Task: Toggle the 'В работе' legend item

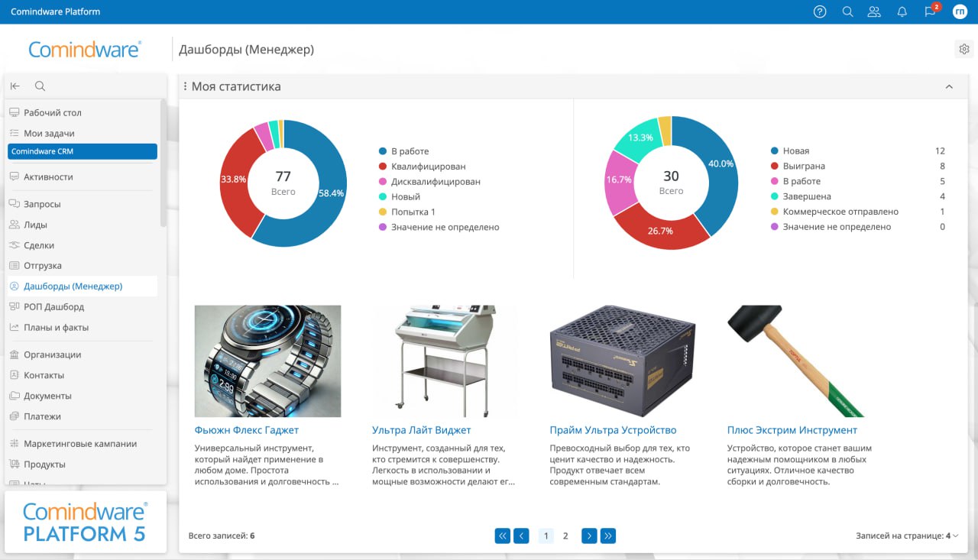Action: pyautogui.click(x=410, y=151)
